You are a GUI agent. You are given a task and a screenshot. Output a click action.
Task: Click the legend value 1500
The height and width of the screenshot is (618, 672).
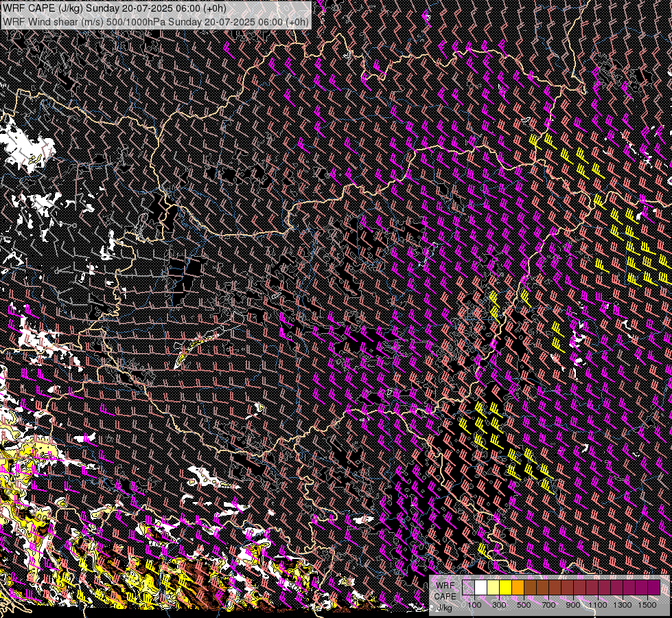click(647, 605)
